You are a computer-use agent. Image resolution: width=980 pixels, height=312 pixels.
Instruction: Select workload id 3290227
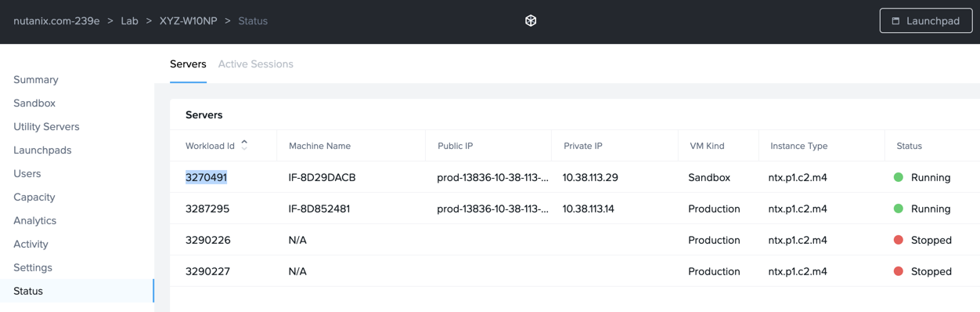tap(208, 271)
